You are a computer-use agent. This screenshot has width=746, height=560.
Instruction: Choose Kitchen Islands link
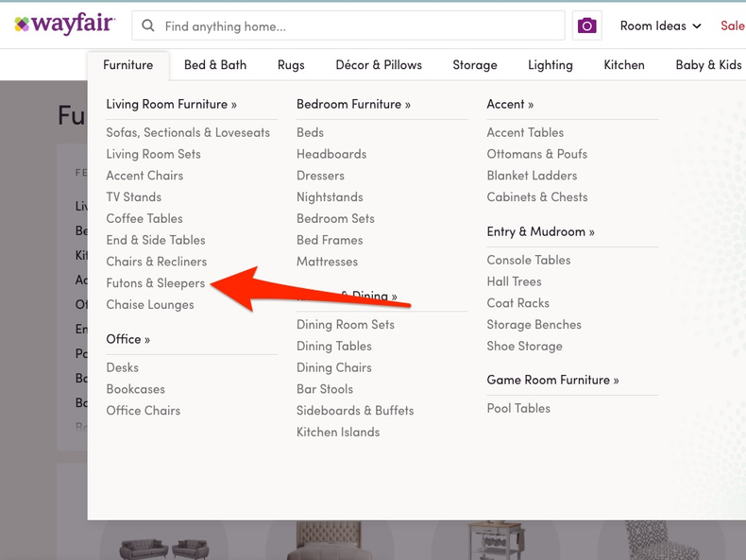click(x=338, y=433)
